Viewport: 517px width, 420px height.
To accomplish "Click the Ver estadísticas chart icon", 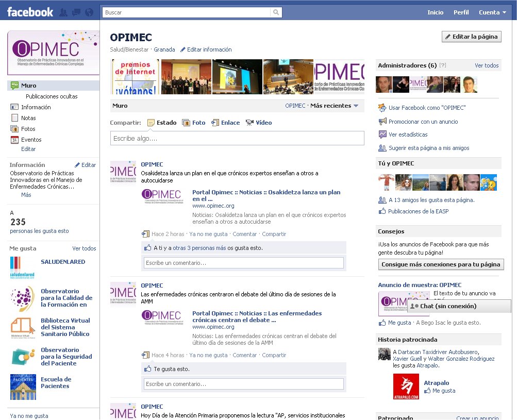I will point(382,134).
